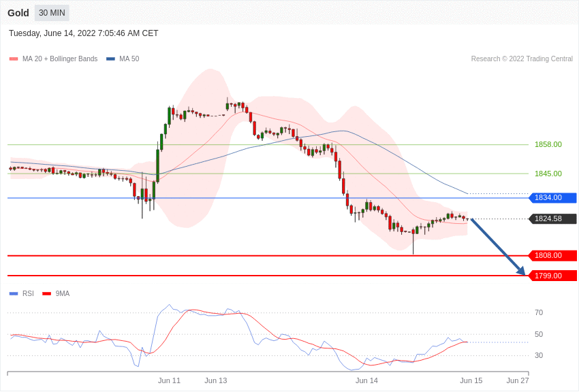
Task: Click the red 1808.00 support tag
Action: (x=552, y=256)
